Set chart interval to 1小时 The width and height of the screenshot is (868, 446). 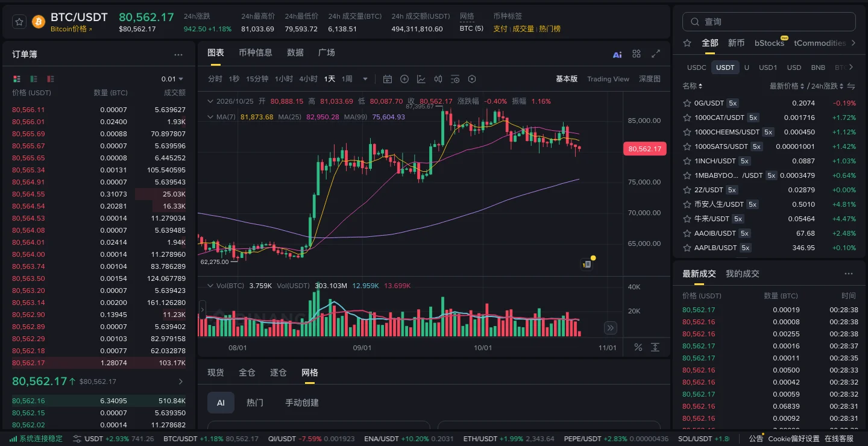[284, 79]
